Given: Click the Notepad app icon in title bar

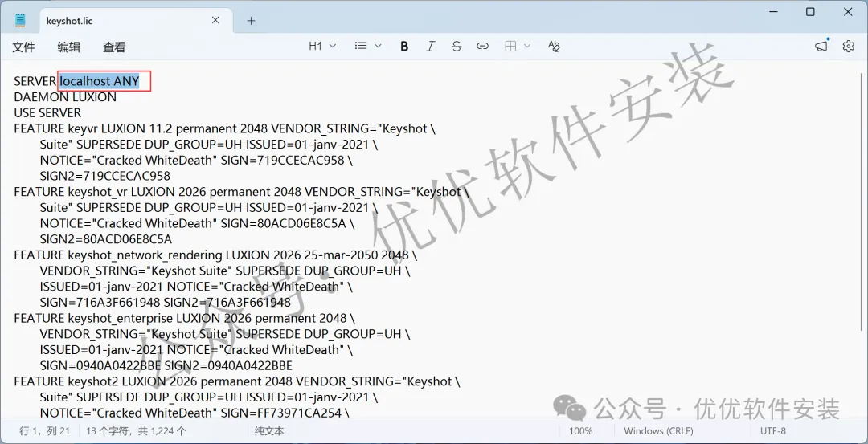Looking at the screenshot, I should 20,20.
